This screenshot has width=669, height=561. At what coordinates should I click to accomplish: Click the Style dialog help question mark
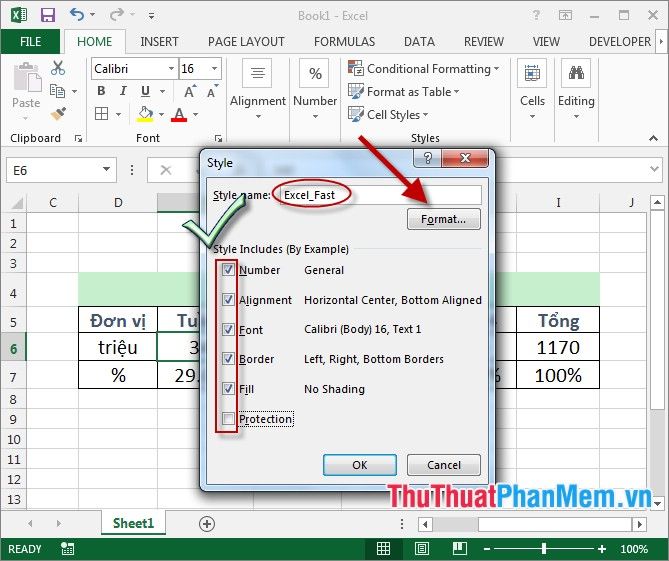(x=428, y=158)
